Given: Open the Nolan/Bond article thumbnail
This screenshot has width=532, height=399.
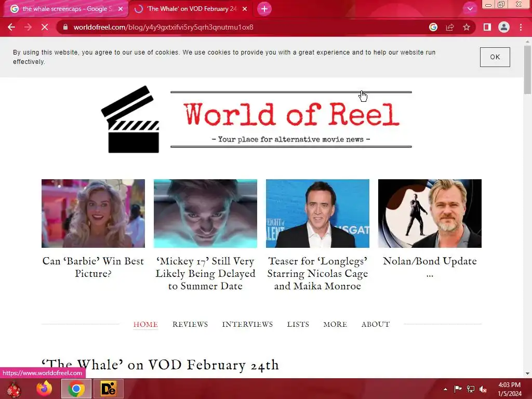Looking at the screenshot, I should click(x=430, y=214).
